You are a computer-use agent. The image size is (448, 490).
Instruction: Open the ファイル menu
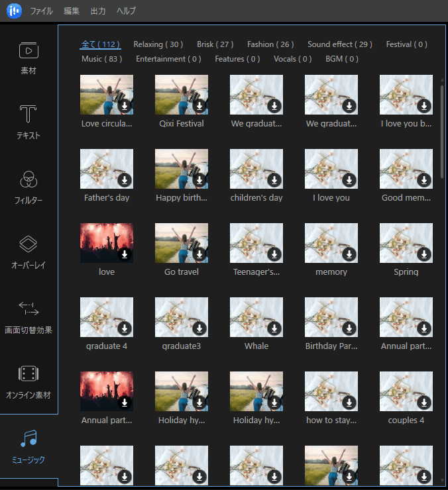point(42,11)
